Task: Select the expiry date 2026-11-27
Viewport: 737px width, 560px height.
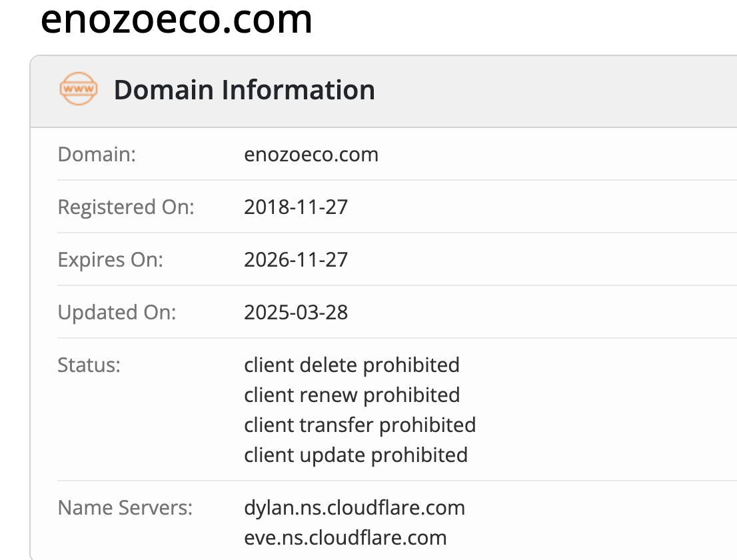Action: [296, 259]
